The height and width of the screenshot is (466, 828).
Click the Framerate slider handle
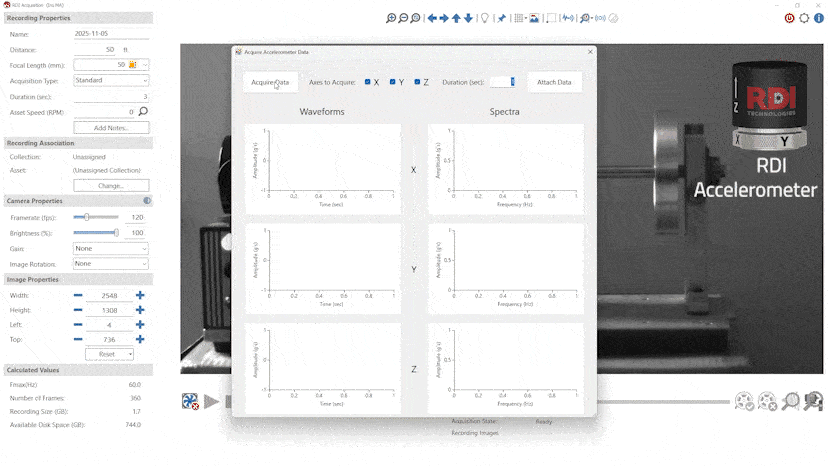pos(88,217)
